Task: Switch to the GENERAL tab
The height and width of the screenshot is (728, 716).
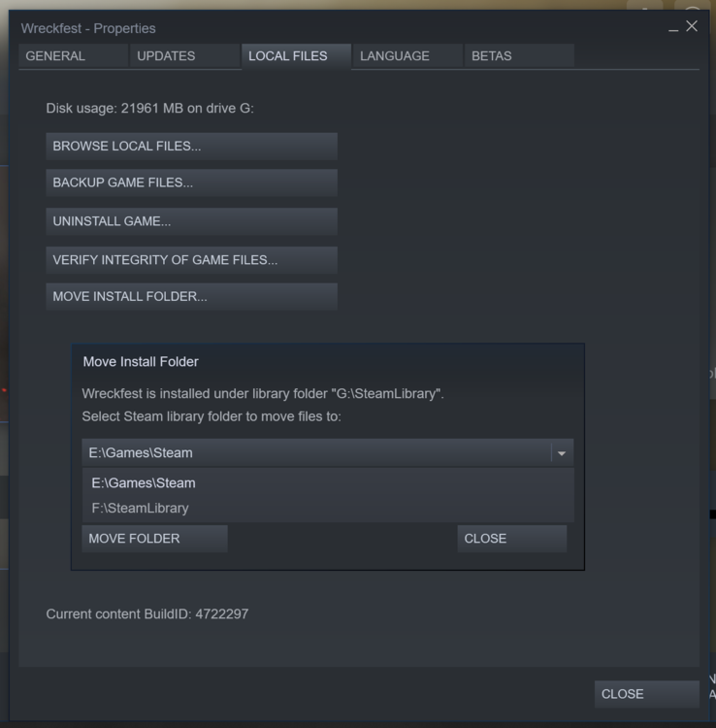Action: [x=74, y=56]
